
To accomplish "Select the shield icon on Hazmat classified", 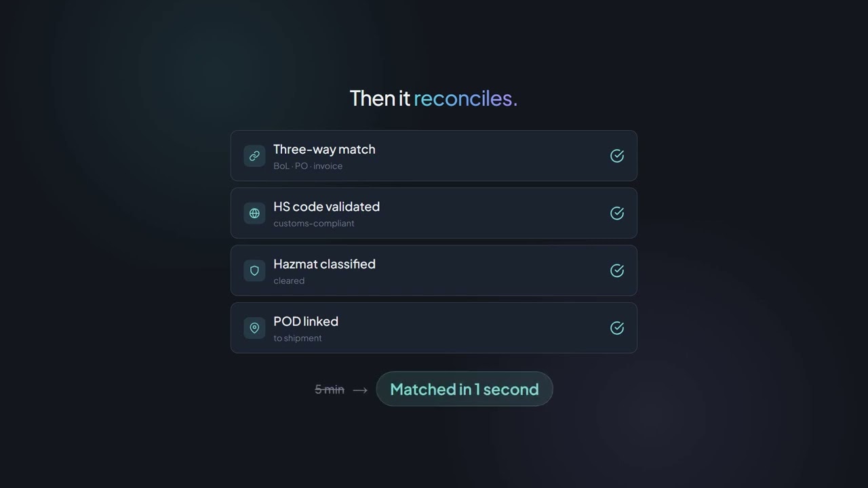I will pyautogui.click(x=254, y=270).
